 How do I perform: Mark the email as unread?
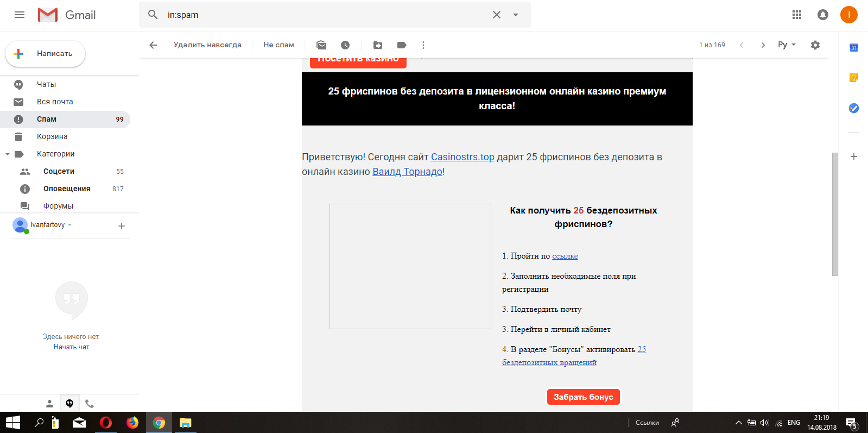coord(321,45)
